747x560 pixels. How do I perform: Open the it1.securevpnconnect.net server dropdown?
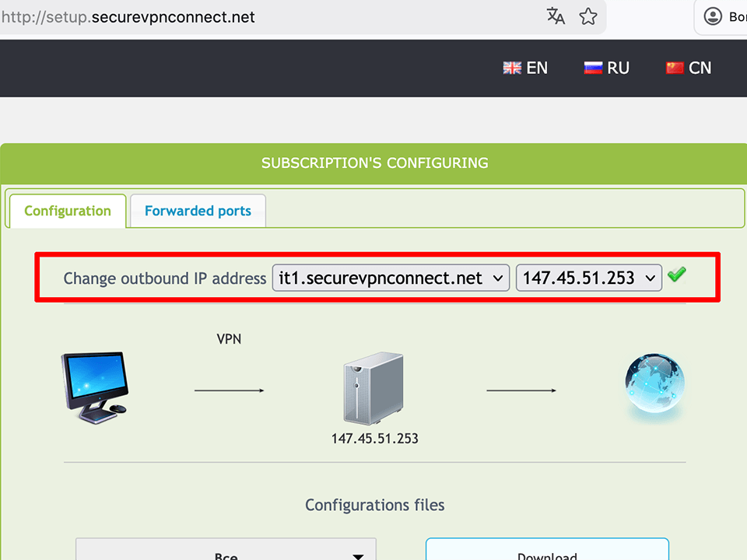[391, 277]
